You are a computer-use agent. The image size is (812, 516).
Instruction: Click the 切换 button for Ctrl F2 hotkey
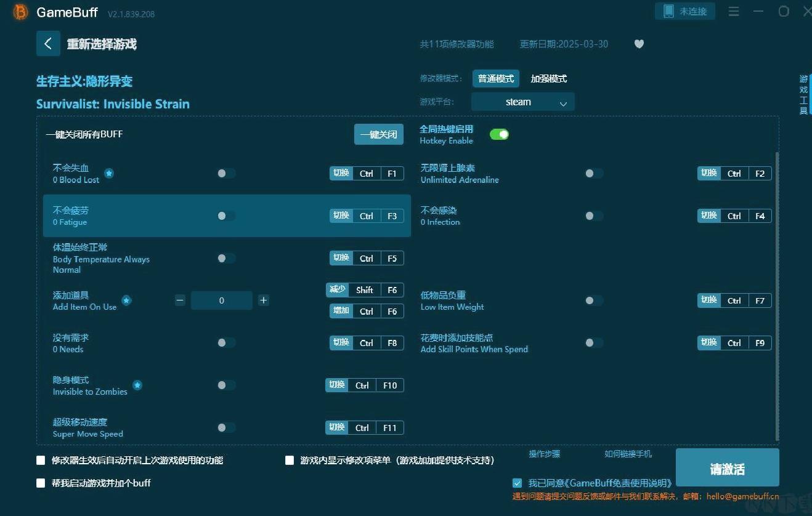click(709, 174)
